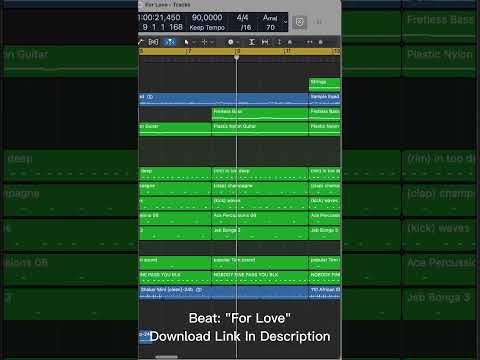Click the Keep Tempo mode label
Image resolution: width=480 pixels, height=360 pixels.
tap(207, 28)
